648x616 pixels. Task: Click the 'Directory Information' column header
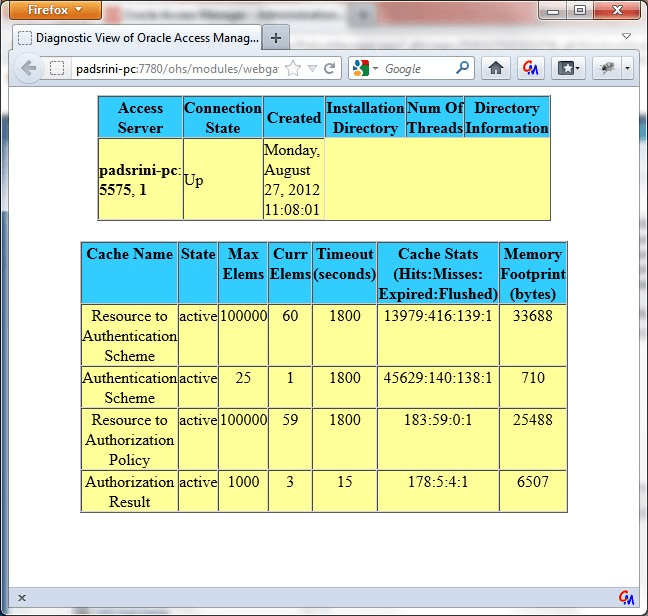tap(507, 117)
